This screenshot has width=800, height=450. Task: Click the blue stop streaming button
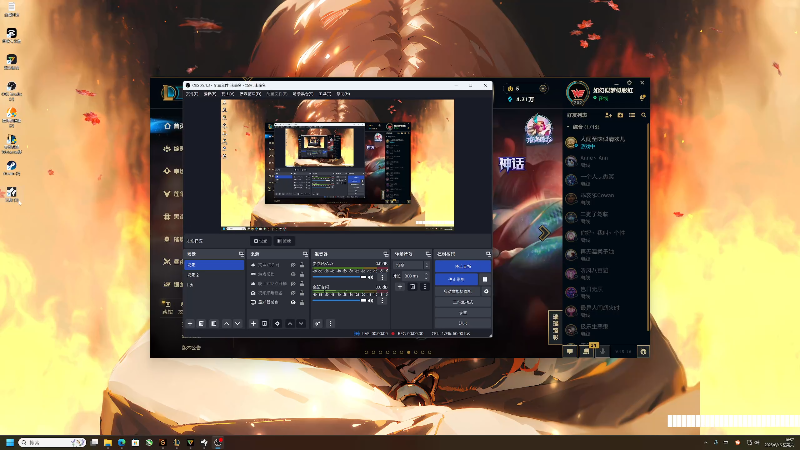click(463, 266)
